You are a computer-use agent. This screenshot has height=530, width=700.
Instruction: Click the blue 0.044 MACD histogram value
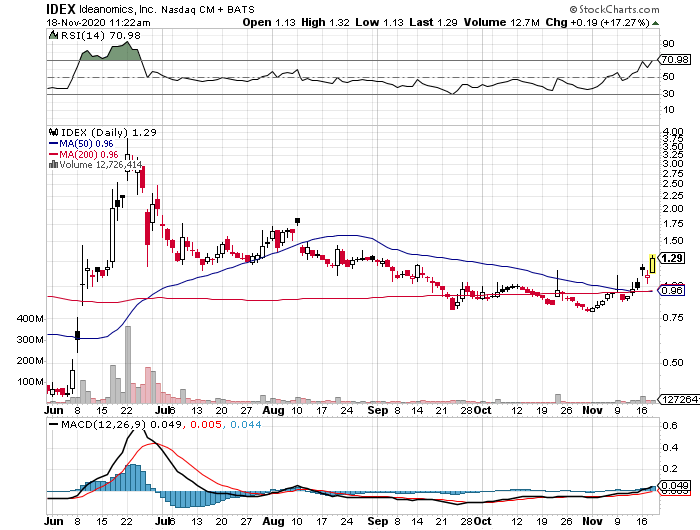click(246, 424)
